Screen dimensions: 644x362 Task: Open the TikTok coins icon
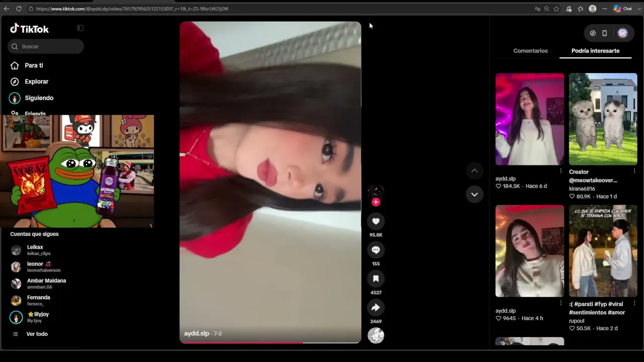coord(593,33)
